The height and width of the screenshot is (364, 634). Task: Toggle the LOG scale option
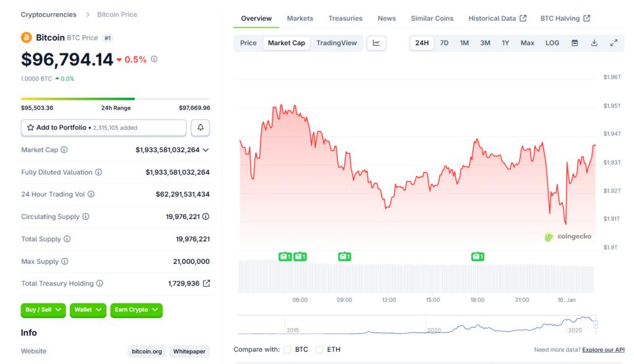pos(552,43)
